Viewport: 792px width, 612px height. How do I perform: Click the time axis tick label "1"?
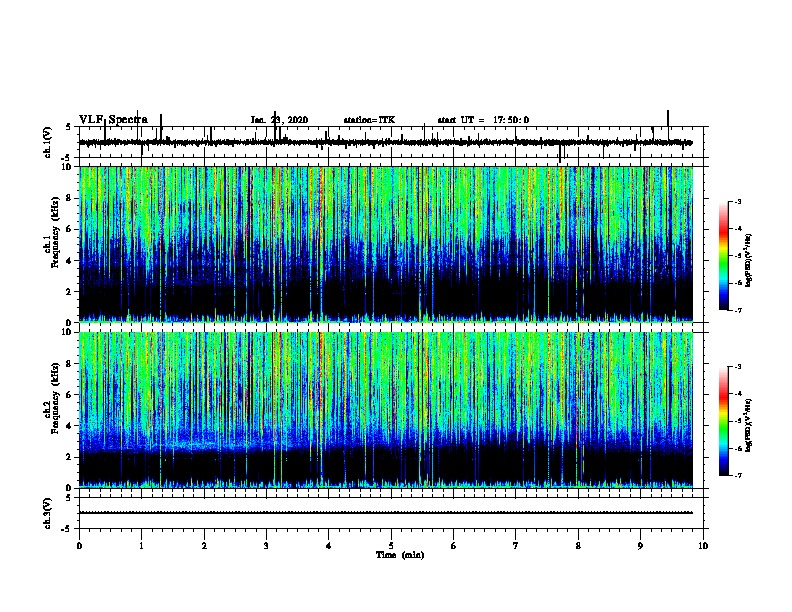pyautogui.click(x=141, y=546)
